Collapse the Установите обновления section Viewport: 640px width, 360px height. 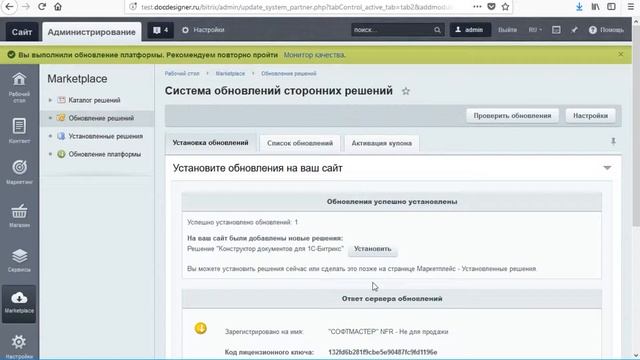click(607, 168)
